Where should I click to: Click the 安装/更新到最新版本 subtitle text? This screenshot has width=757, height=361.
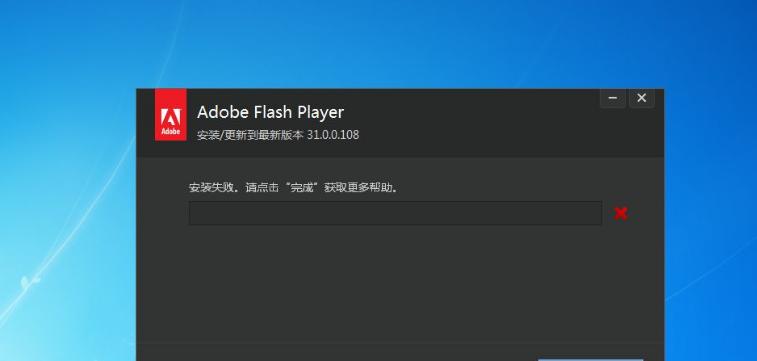coord(250,135)
